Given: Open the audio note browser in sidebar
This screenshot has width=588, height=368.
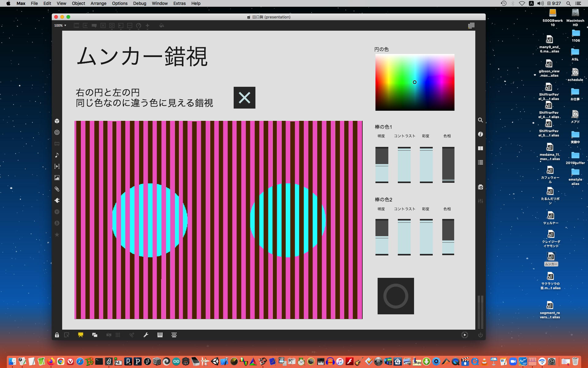Looking at the screenshot, I should 57,155.
